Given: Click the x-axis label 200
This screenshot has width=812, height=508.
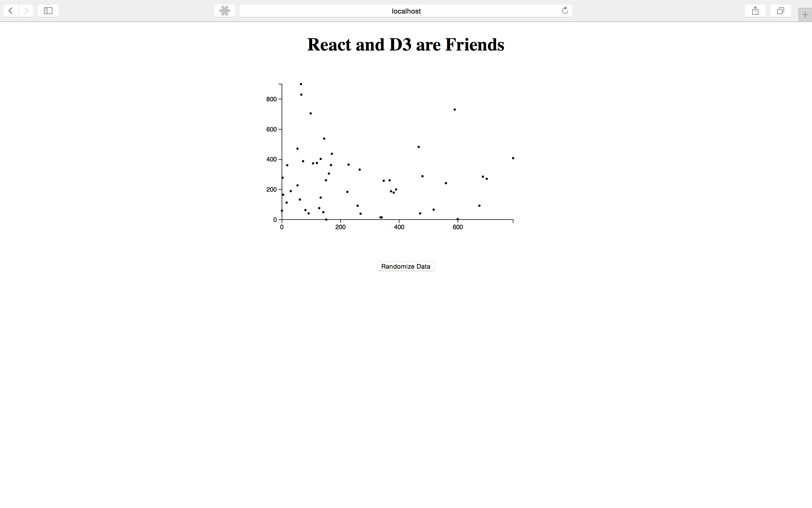Looking at the screenshot, I should click(340, 227).
